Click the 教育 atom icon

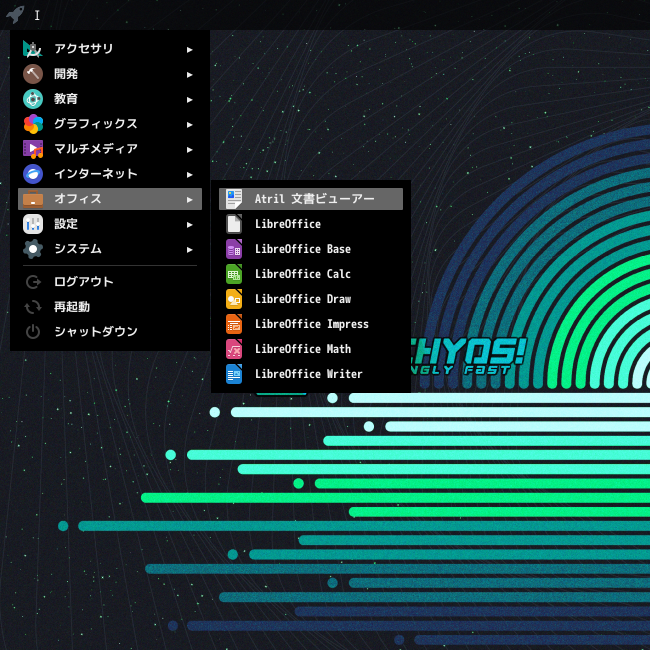(33, 99)
